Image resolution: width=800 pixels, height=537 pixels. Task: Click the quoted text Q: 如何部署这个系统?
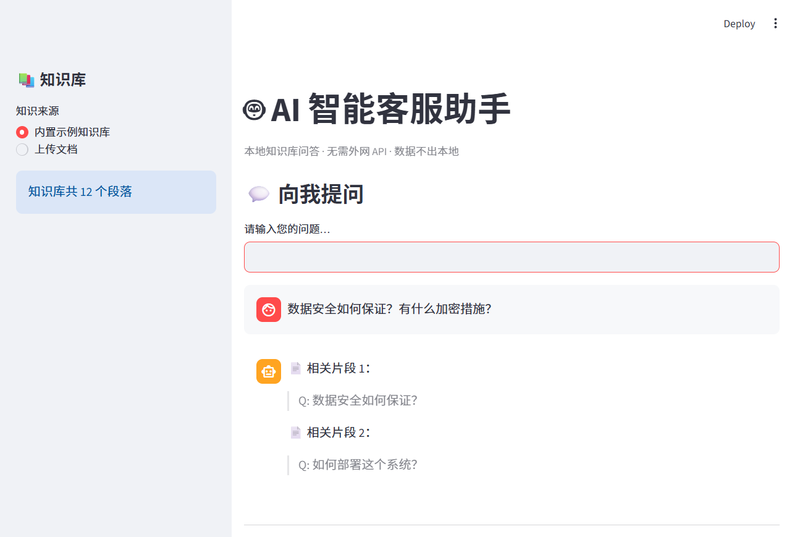click(358, 465)
